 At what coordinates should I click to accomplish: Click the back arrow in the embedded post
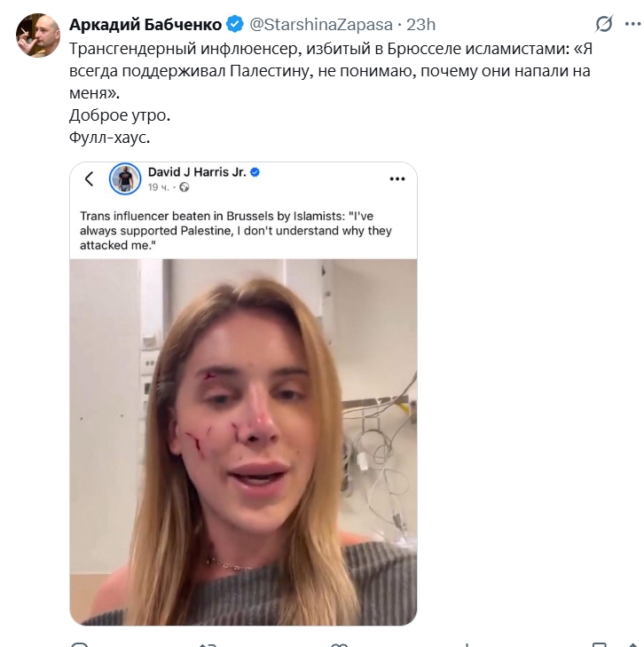(89, 178)
